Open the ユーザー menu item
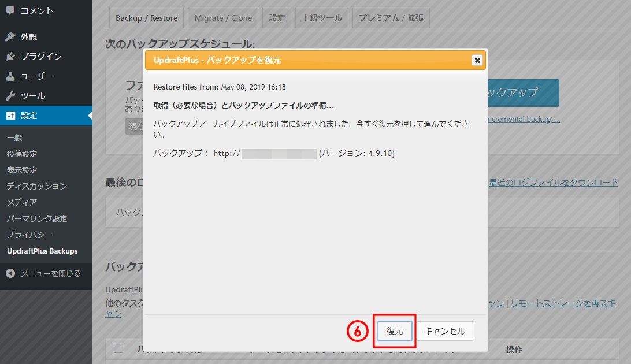 46,76
